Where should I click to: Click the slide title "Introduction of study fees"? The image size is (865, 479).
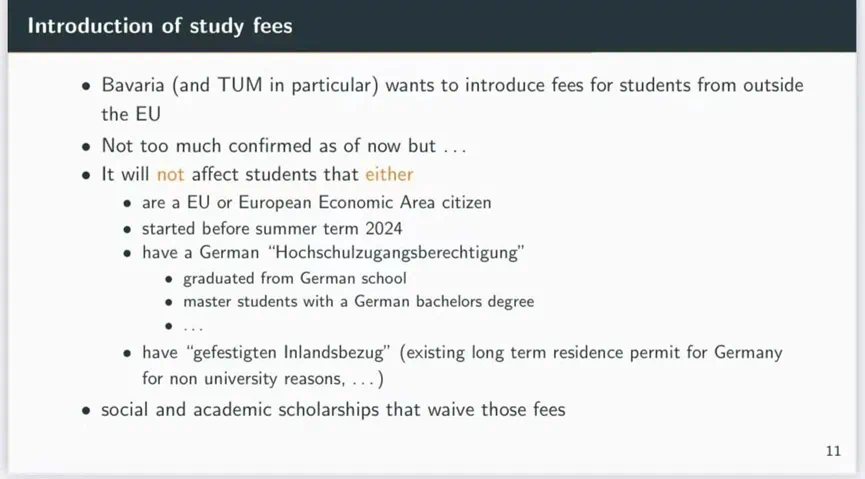click(x=160, y=26)
